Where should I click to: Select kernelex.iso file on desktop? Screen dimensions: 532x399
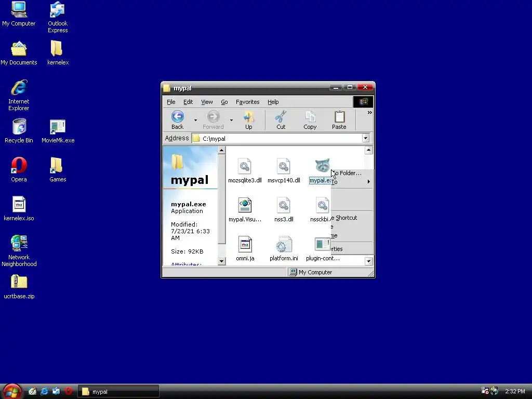(19, 209)
